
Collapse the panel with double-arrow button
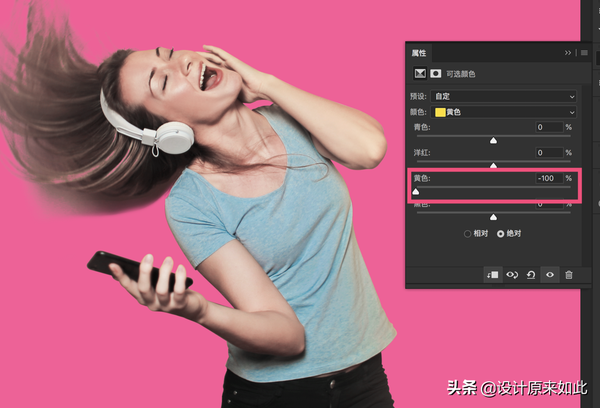(568, 52)
